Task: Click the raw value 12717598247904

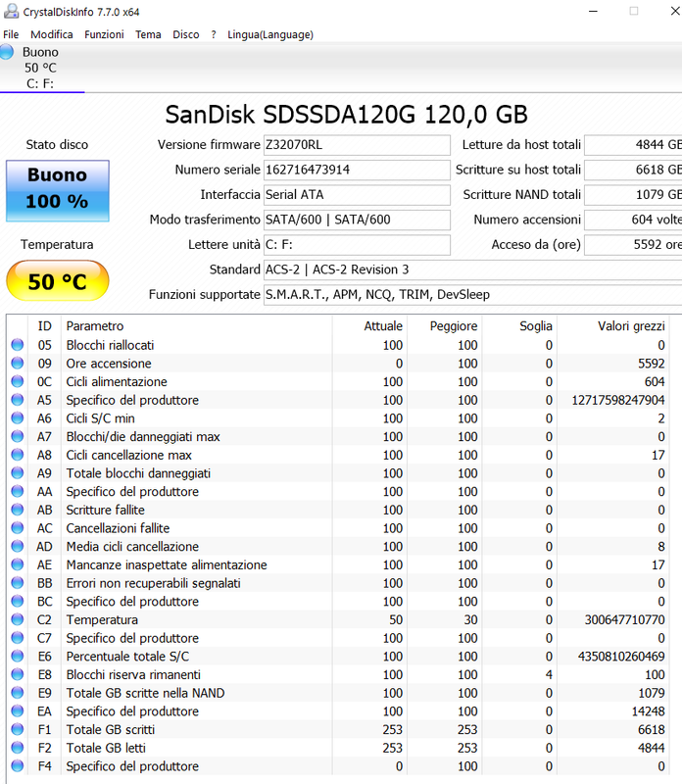Action: (618, 400)
